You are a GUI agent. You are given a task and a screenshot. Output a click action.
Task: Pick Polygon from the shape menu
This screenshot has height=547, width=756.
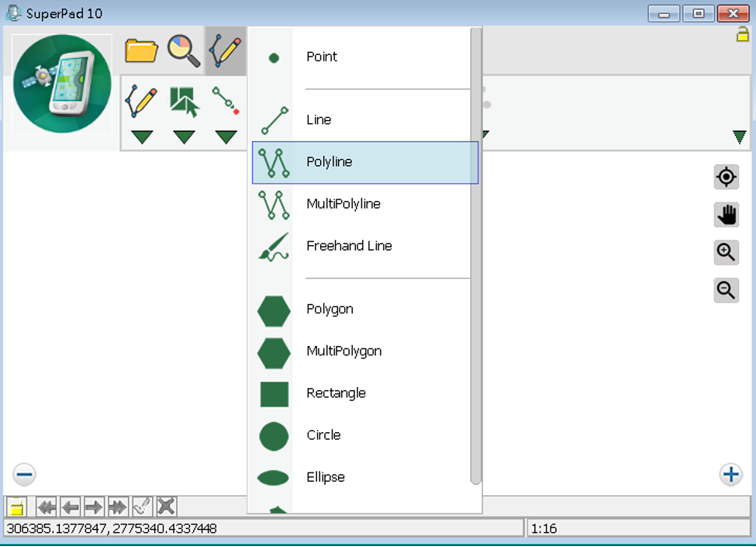point(365,310)
